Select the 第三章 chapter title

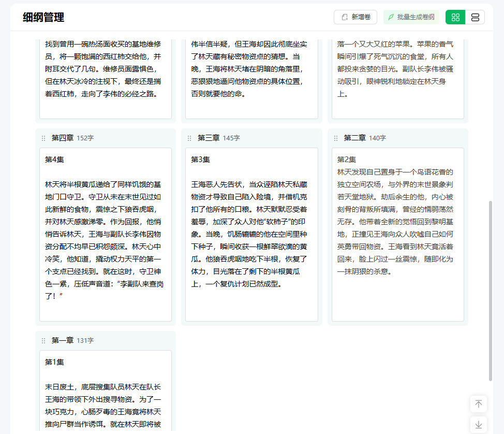209,138
